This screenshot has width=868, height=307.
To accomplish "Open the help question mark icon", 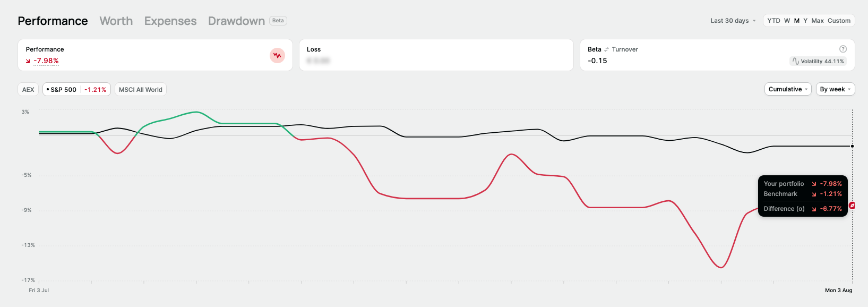I will point(843,49).
